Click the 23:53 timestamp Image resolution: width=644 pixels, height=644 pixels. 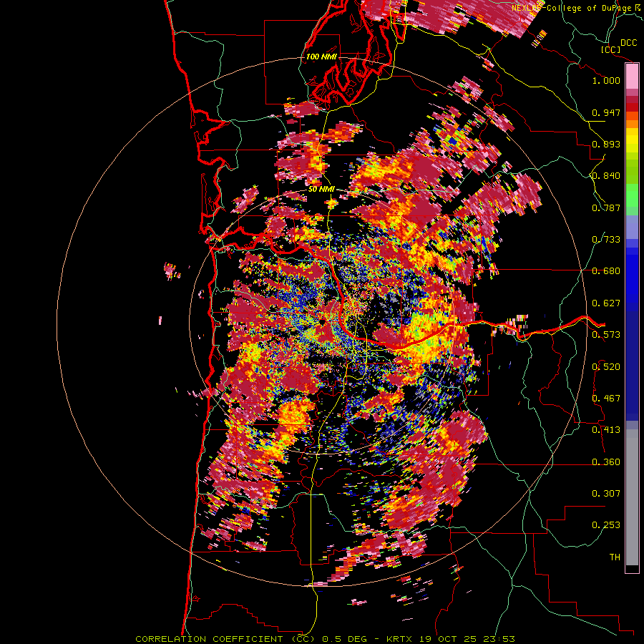point(499,639)
